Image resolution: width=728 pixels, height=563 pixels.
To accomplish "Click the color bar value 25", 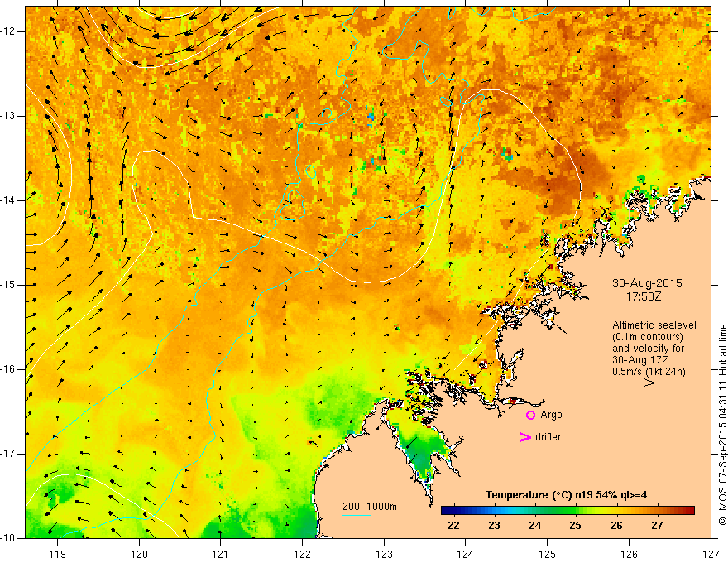I will (575, 526).
